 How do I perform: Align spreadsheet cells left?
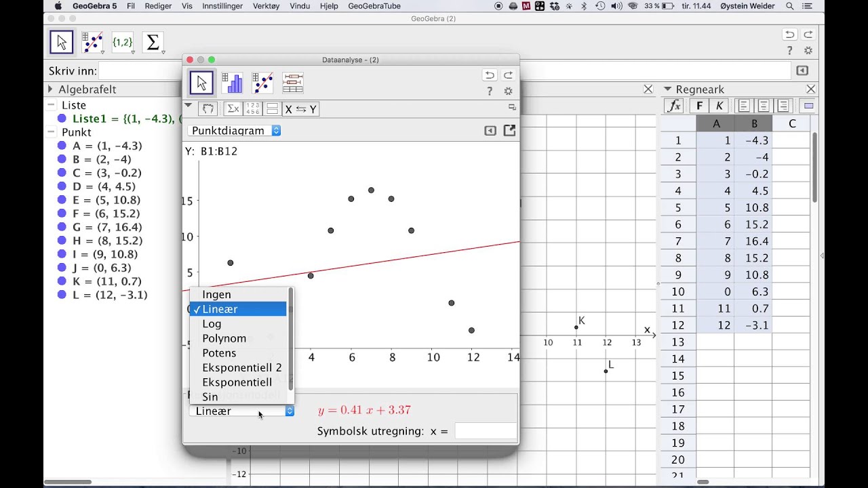pos(744,106)
